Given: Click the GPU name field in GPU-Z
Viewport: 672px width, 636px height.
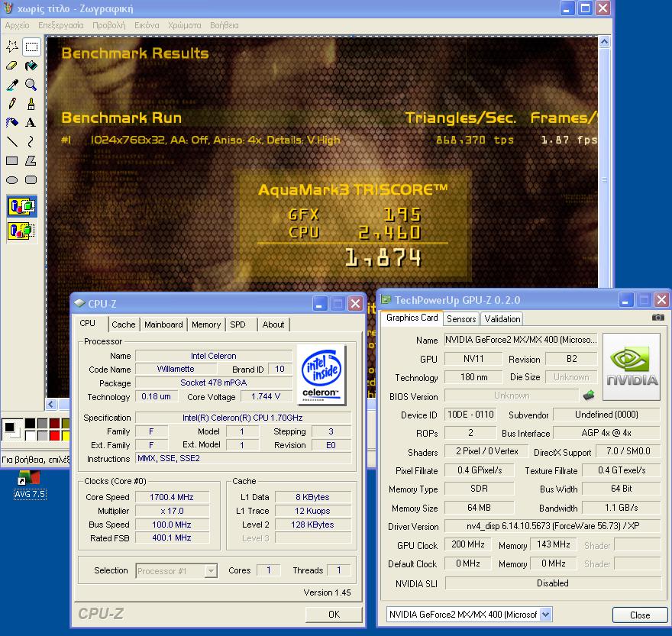Looking at the screenshot, I should [x=520, y=340].
